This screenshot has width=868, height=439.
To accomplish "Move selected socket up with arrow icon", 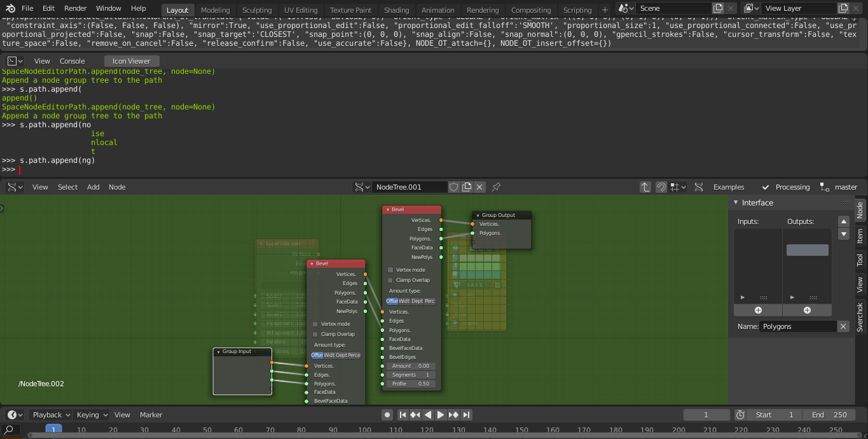I will (x=844, y=221).
